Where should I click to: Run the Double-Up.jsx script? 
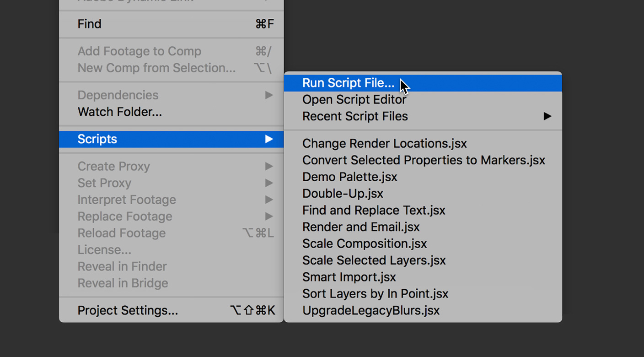pyautogui.click(x=343, y=194)
